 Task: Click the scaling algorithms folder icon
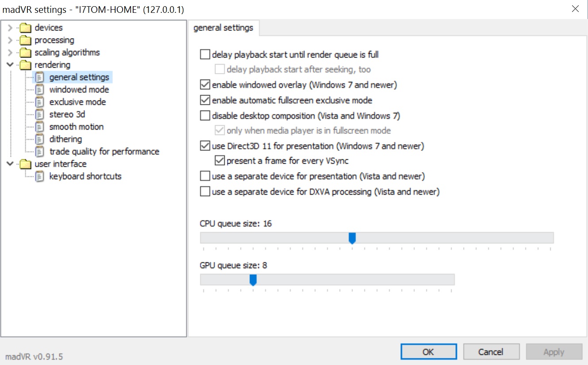(x=26, y=53)
